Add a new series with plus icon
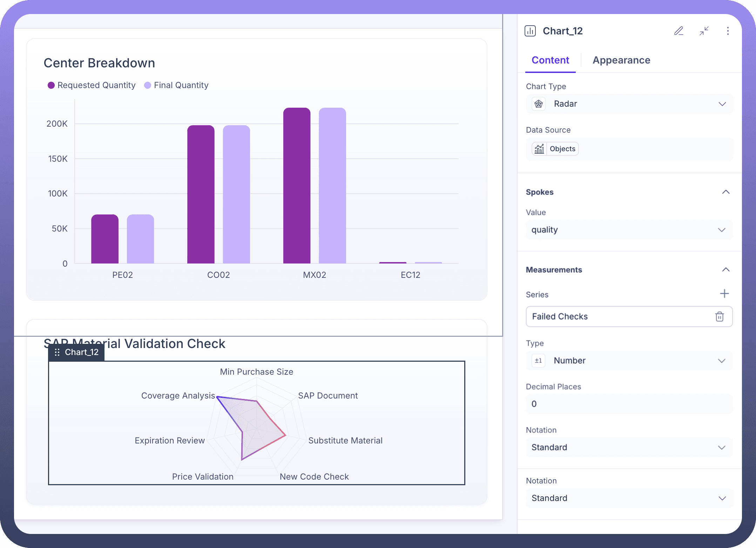 [724, 294]
